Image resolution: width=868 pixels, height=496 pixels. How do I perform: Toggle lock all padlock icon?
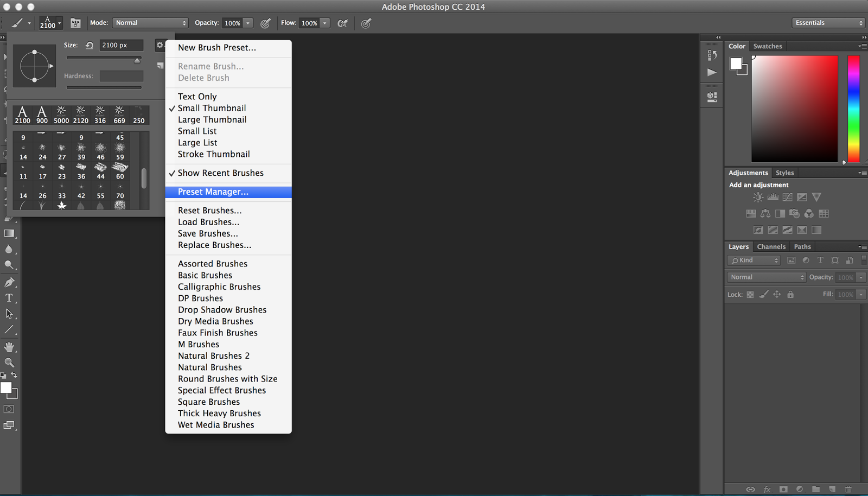coord(790,295)
